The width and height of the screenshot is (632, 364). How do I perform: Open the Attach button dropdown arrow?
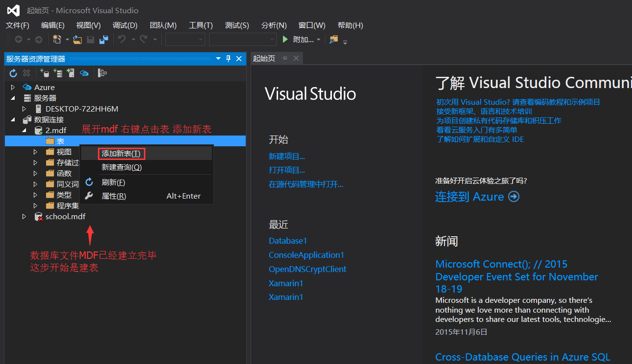point(319,40)
